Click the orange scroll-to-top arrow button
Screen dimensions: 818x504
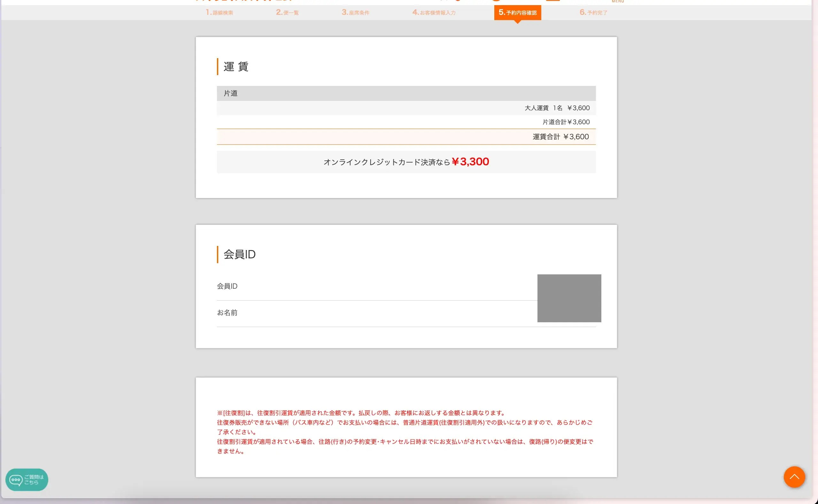click(794, 477)
